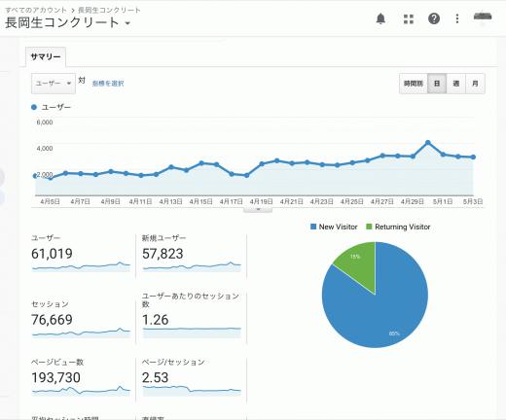Click the green Returning Visitor legend swatch
Image resolution: width=506 pixels, height=420 pixels.
click(x=369, y=227)
